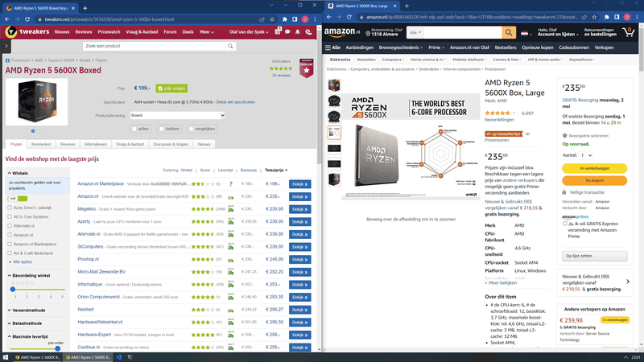The image size is (644, 362).
Task: Open Tweakers messages speech bubble icon
Action: [287, 31]
